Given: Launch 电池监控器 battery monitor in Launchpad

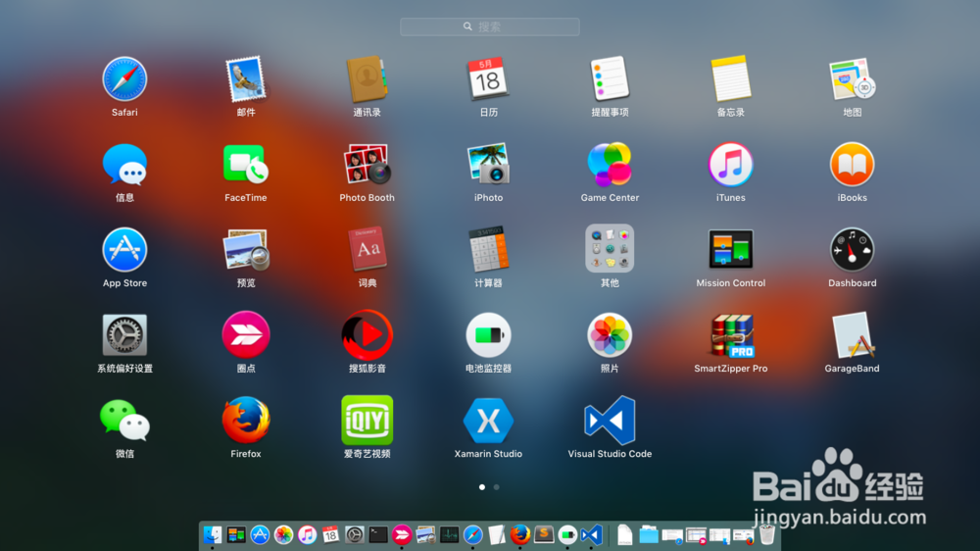Looking at the screenshot, I should tap(488, 335).
